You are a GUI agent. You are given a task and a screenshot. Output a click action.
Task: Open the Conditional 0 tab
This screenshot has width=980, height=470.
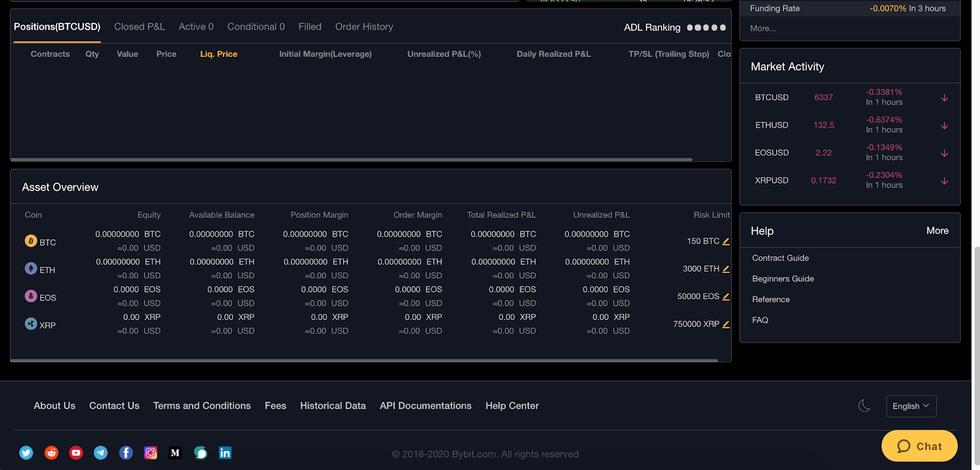tap(256, 27)
